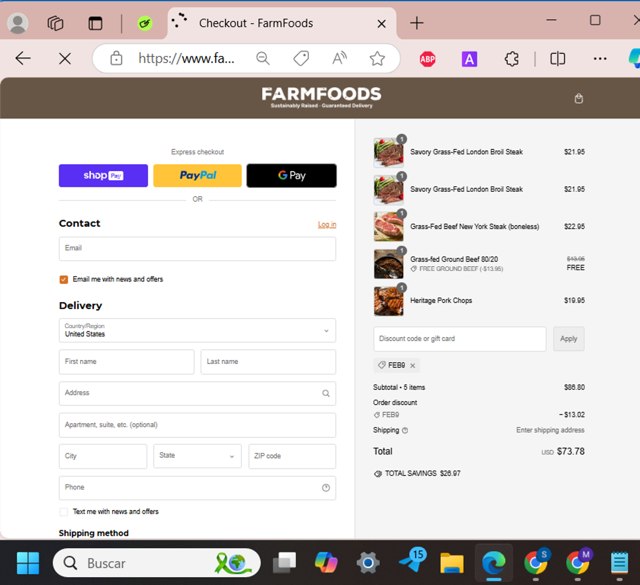Open the workspaces icon in Edge
The image size is (640, 585).
click(x=55, y=23)
